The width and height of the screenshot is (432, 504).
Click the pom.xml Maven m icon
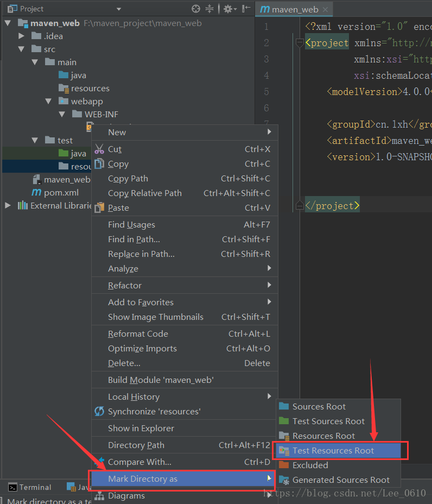[36, 192]
